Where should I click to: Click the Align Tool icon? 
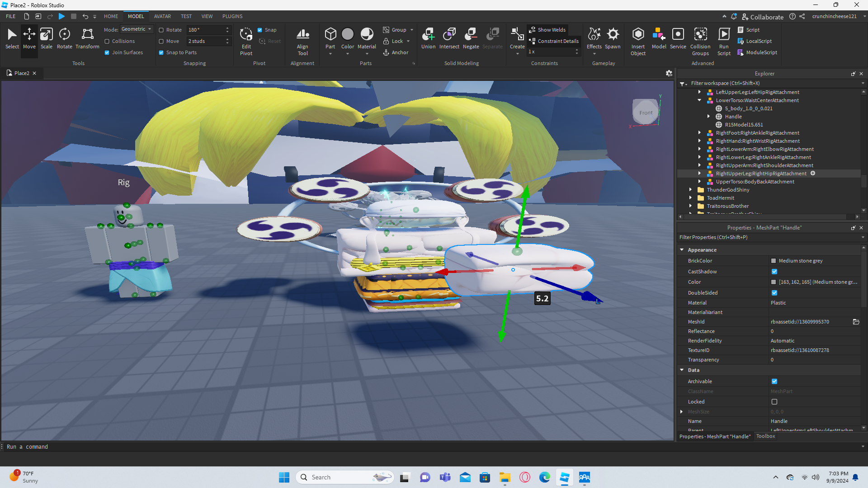(x=302, y=41)
